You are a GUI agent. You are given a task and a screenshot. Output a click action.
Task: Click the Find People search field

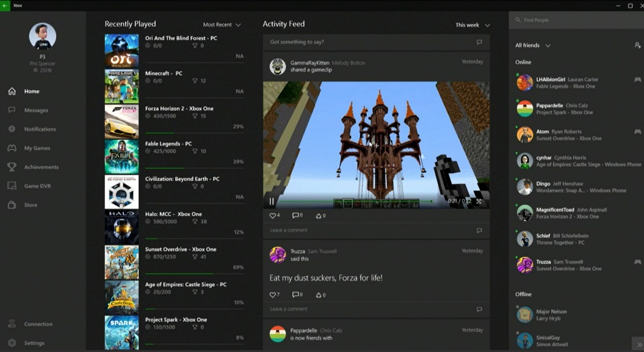tap(574, 20)
